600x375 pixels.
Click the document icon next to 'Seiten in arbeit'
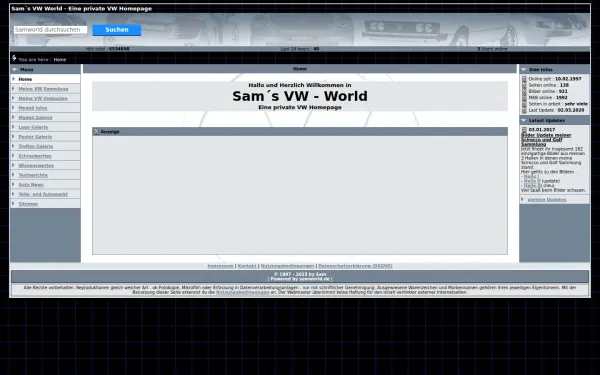524,104
